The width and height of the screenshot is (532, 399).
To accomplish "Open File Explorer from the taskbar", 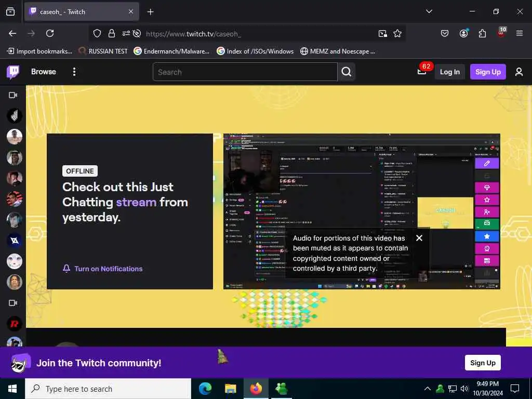I will [x=230, y=389].
